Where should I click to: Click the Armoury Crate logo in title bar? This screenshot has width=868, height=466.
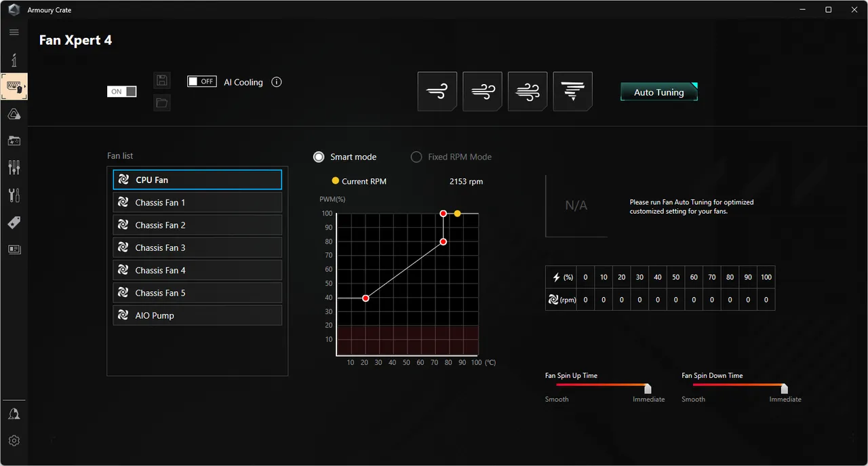pos(14,10)
